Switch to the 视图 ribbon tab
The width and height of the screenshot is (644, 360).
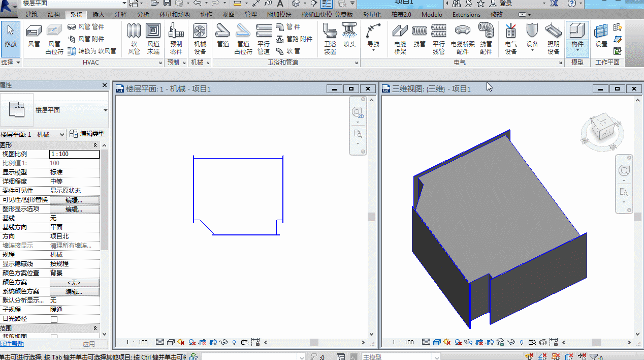coord(229,14)
